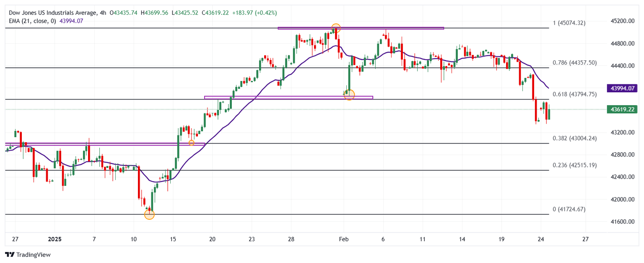Select the orange circle at the chart's lowest candle
644x263 pixels.
click(x=149, y=215)
